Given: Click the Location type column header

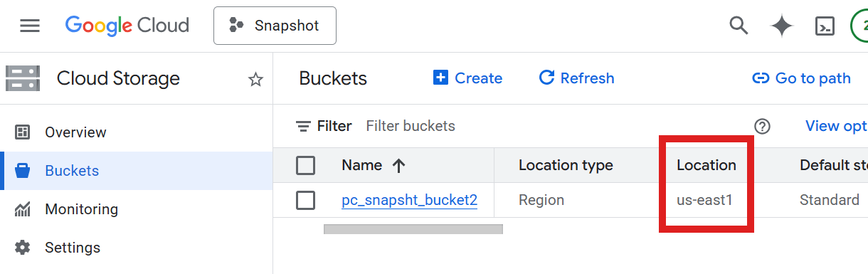Looking at the screenshot, I should click(x=566, y=165).
